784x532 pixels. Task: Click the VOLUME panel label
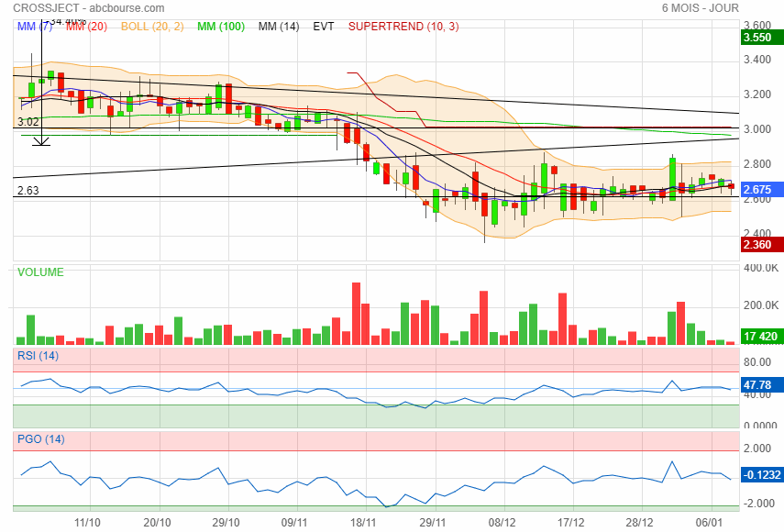coord(40,272)
